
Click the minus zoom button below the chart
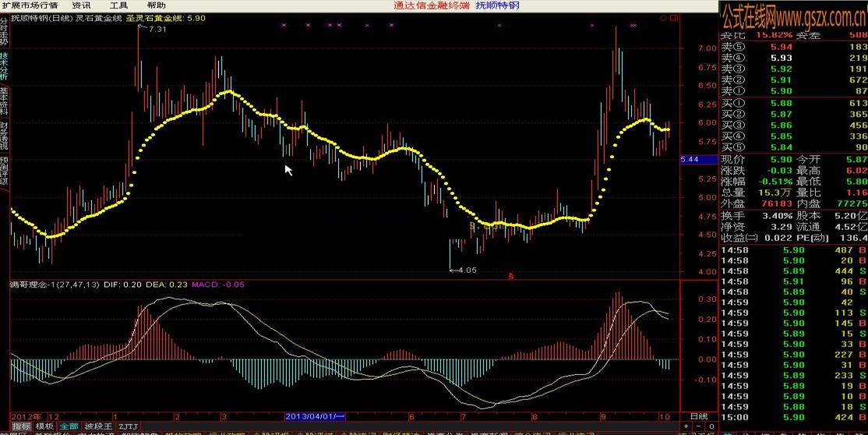[x=698, y=426]
